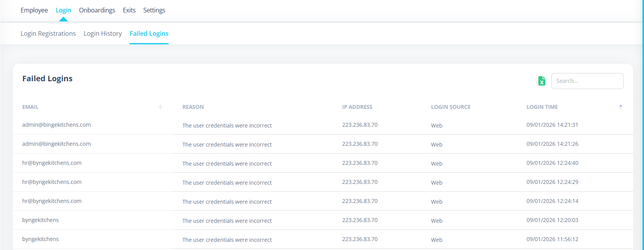Click hr@byngekitchens.com in the 12:24:29 row
The width and height of the screenshot is (644, 250).
[52, 182]
